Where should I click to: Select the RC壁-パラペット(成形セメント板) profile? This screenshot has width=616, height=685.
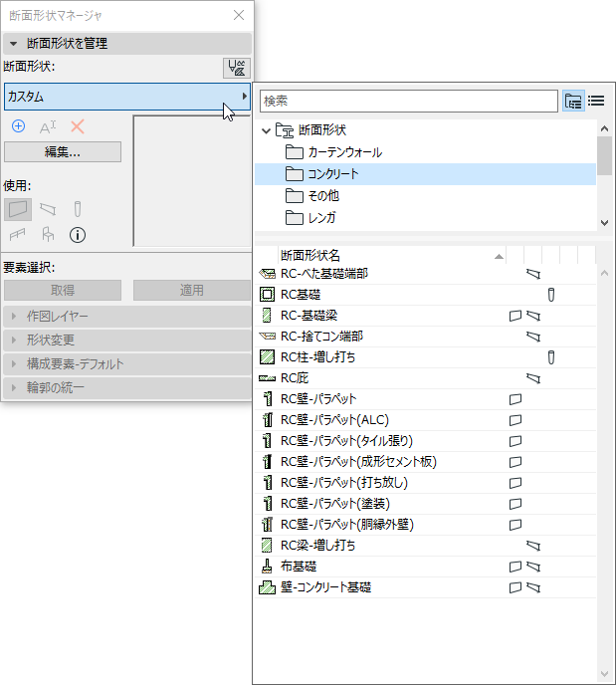[x=425, y=462]
